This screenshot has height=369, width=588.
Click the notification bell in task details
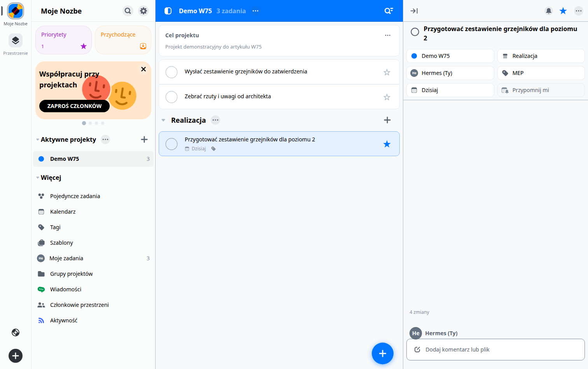(549, 11)
